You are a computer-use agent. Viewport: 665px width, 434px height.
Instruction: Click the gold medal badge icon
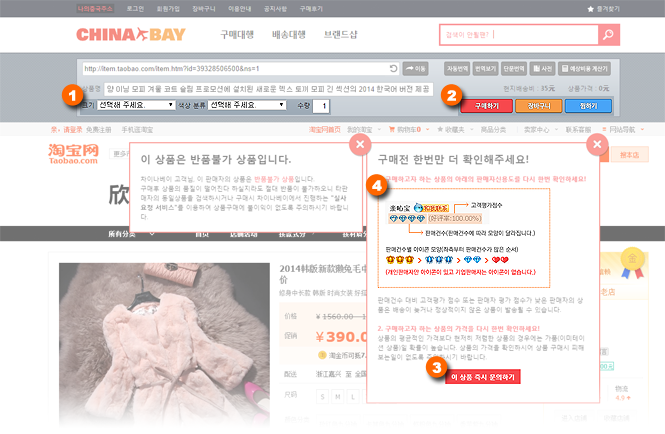pyautogui.click(x=632, y=262)
